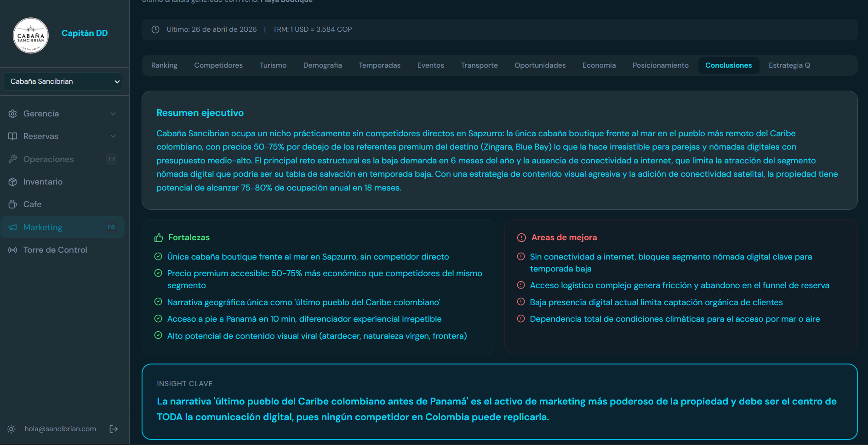Click the Resumen ejecutivo heading
Viewport: 868px width, 445px height.
pos(200,113)
